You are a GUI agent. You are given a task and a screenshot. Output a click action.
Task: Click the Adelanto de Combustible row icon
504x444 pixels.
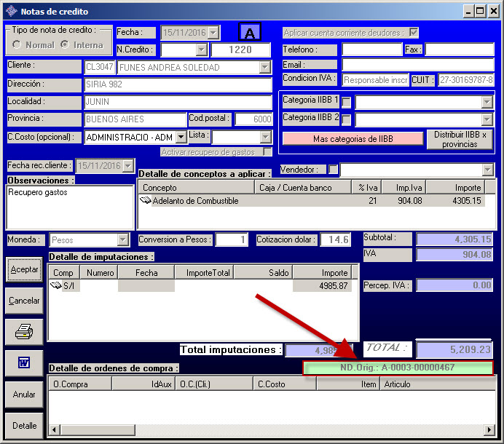(146, 201)
